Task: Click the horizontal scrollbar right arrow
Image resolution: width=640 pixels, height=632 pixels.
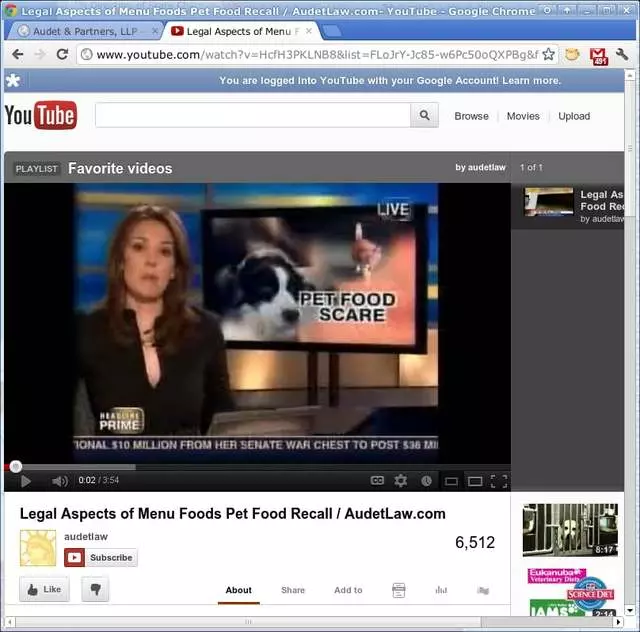Action: click(x=619, y=622)
